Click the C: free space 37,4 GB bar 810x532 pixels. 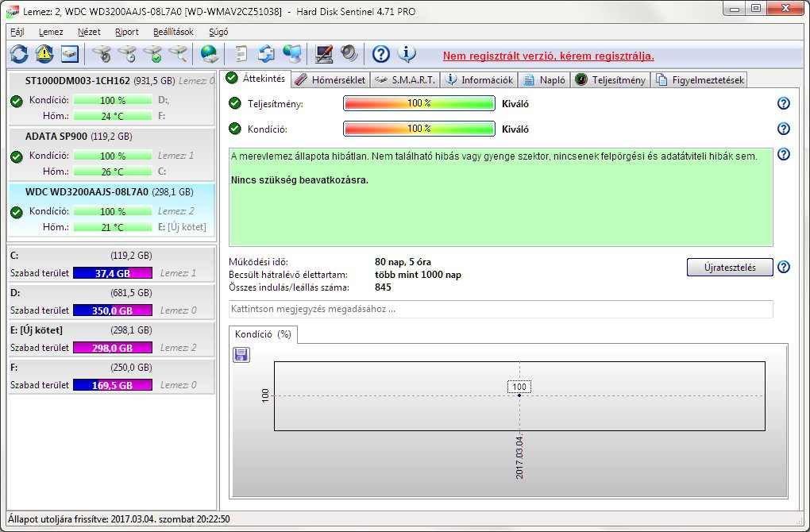pos(113,272)
